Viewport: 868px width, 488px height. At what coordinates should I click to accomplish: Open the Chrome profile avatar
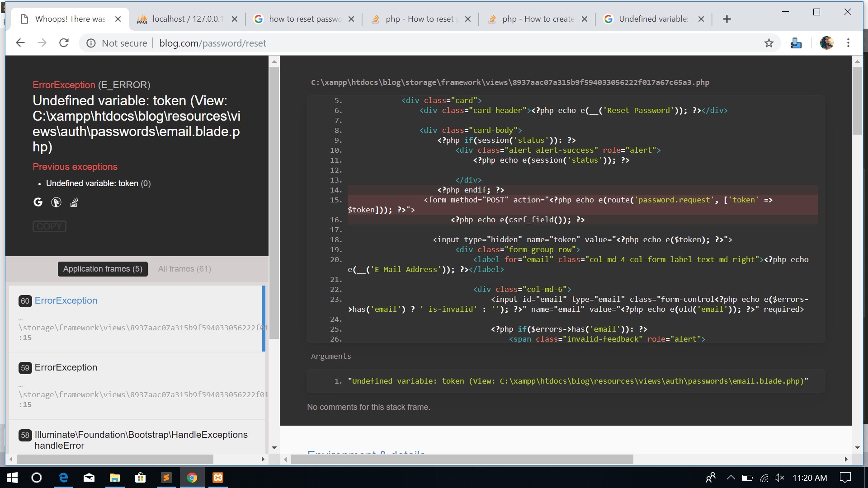pyautogui.click(x=826, y=43)
